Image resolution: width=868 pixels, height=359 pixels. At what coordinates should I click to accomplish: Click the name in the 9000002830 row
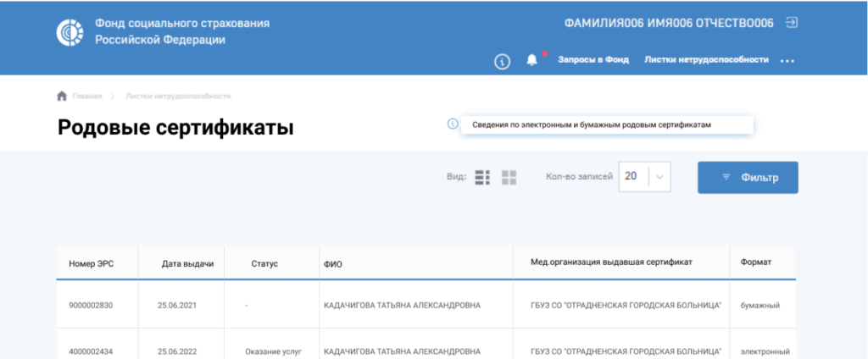pyautogui.click(x=402, y=306)
